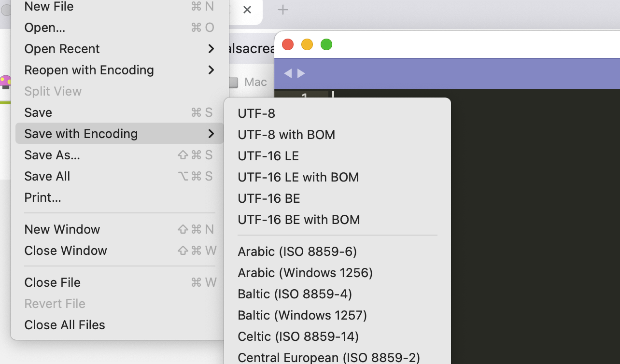Expand the Open Recent submenu

[211, 49]
